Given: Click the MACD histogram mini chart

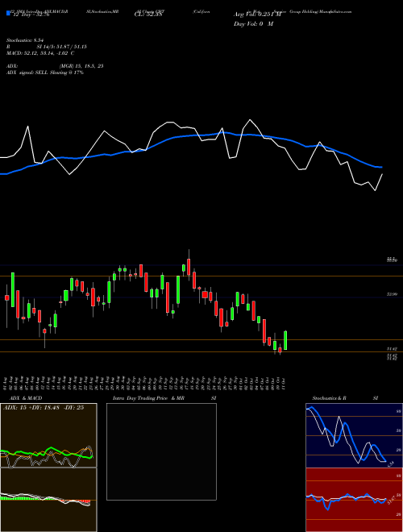Looking at the screenshot, I should coord(48,500).
